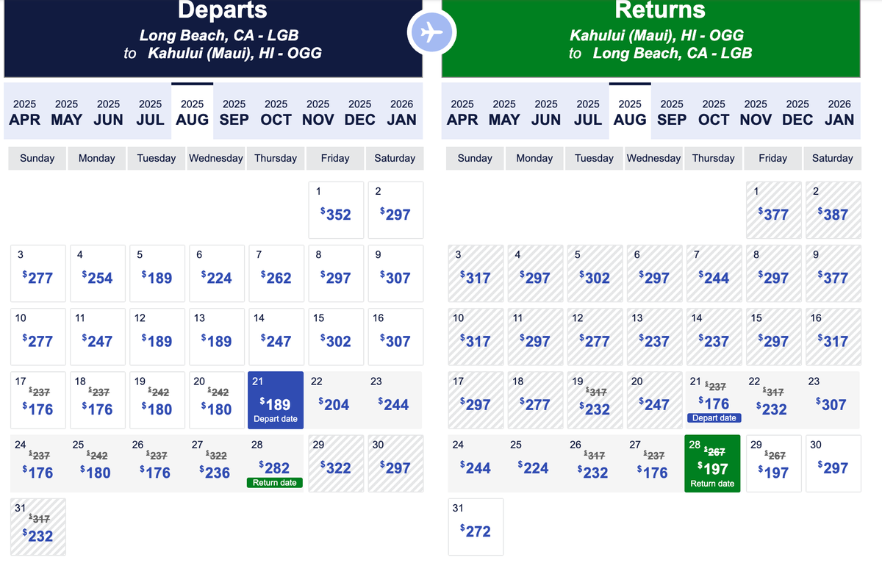Switch Returns calendar to OCT 2025
The width and height of the screenshot is (882, 588).
click(x=714, y=112)
